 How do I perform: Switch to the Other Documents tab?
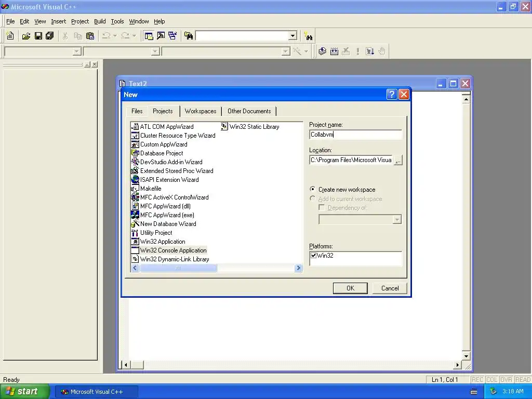pyautogui.click(x=249, y=111)
